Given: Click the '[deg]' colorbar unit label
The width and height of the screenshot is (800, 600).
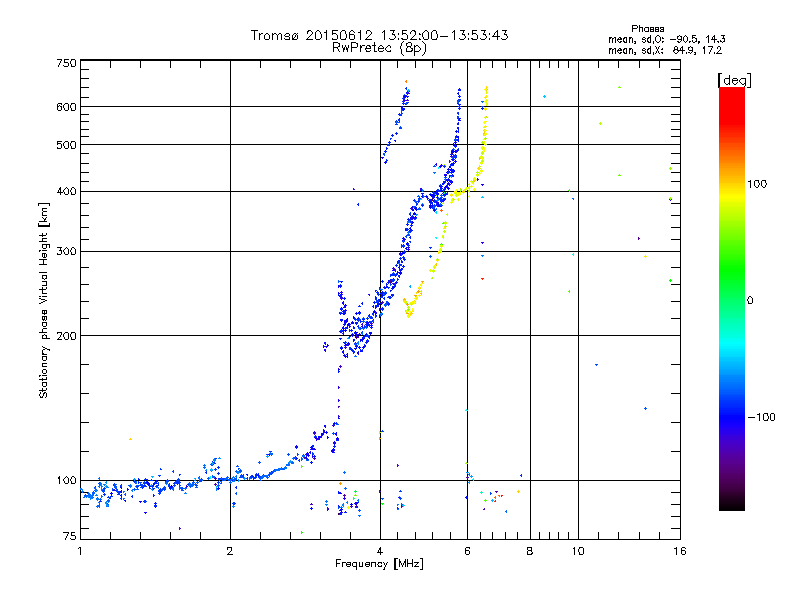Looking at the screenshot, I should click(x=734, y=80).
